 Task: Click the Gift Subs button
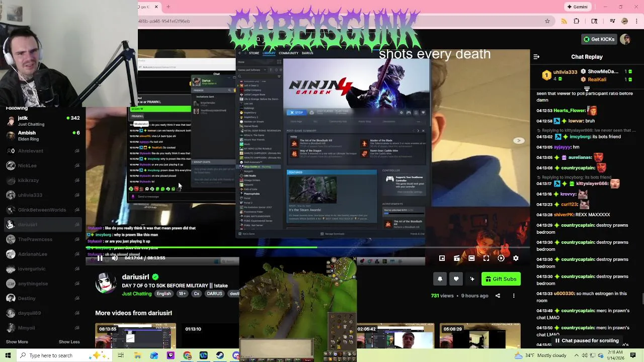[501, 279]
